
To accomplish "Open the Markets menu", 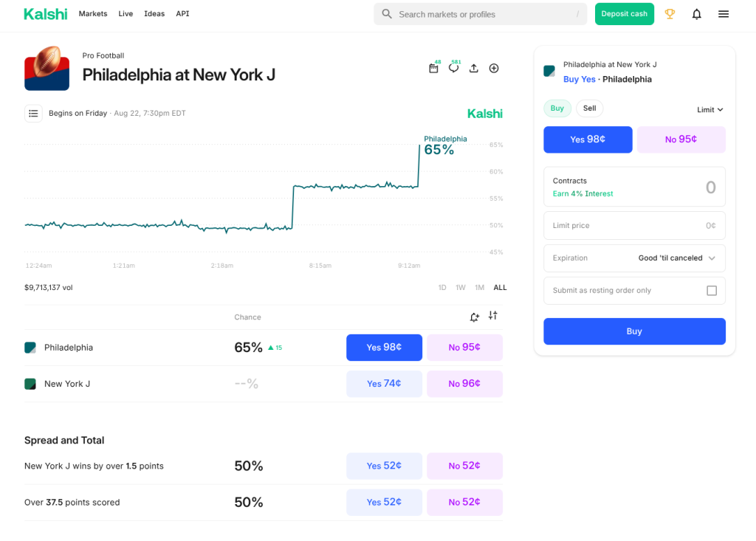I will [x=93, y=13].
